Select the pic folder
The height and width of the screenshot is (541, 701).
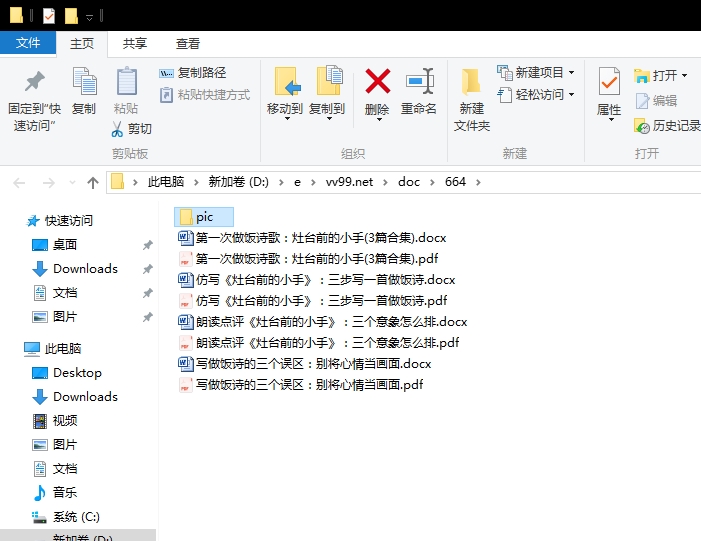point(204,217)
